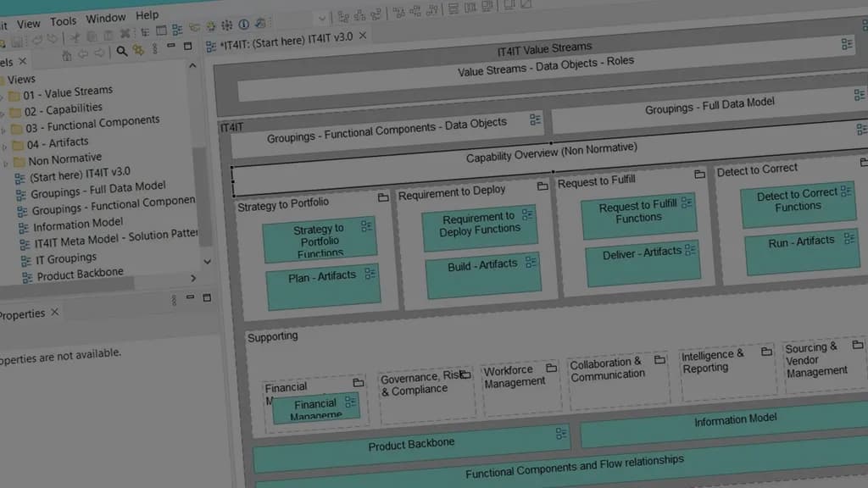Click the home icon in model tree toolbar

tap(67, 55)
